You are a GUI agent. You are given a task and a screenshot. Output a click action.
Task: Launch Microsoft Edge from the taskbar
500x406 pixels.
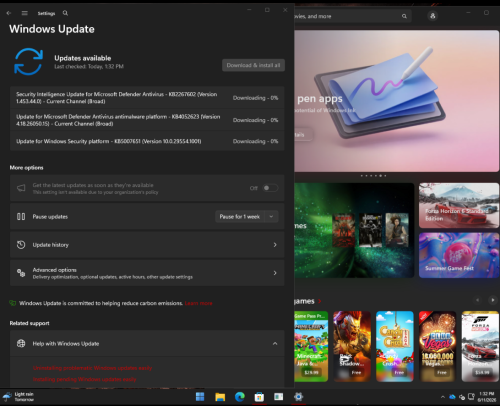(x=240, y=397)
